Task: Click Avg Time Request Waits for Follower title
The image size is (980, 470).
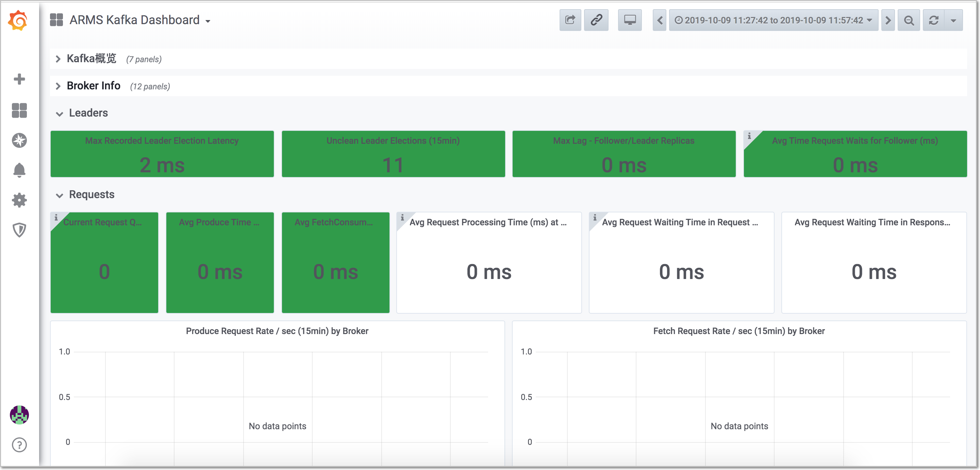Action: 855,141
